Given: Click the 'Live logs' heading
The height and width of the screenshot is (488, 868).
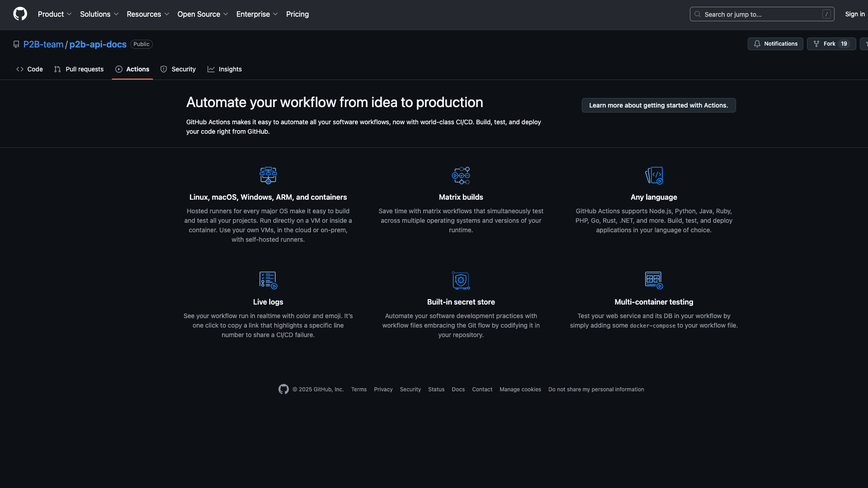Looking at the screenshot, I should coord(268,302).
